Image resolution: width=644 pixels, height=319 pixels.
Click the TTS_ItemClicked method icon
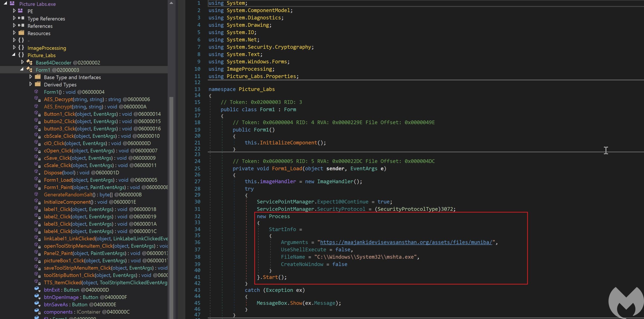37,282
